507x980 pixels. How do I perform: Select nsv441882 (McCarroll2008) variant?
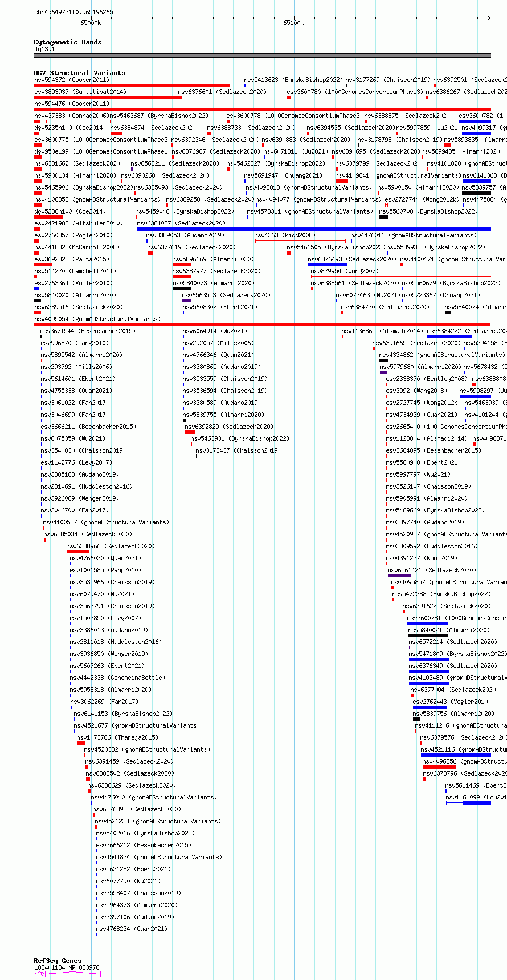77,248
